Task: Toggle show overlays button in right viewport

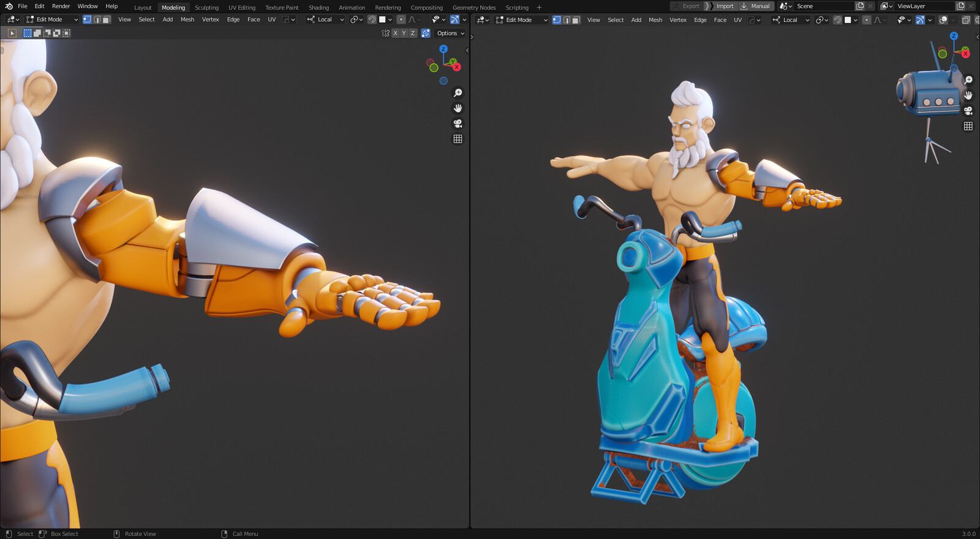Action: pyautogui.click(x=943, y=20)
